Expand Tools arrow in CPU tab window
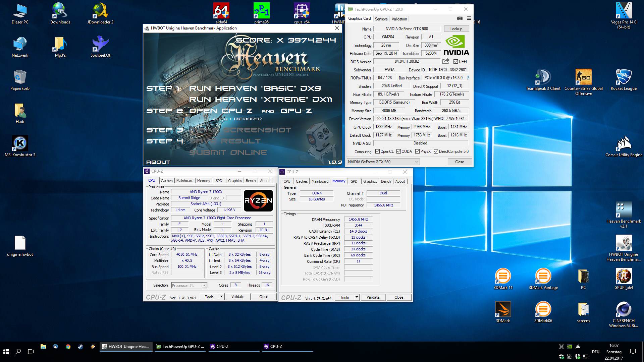Screen dimensions: 644x362 [221, 297]
